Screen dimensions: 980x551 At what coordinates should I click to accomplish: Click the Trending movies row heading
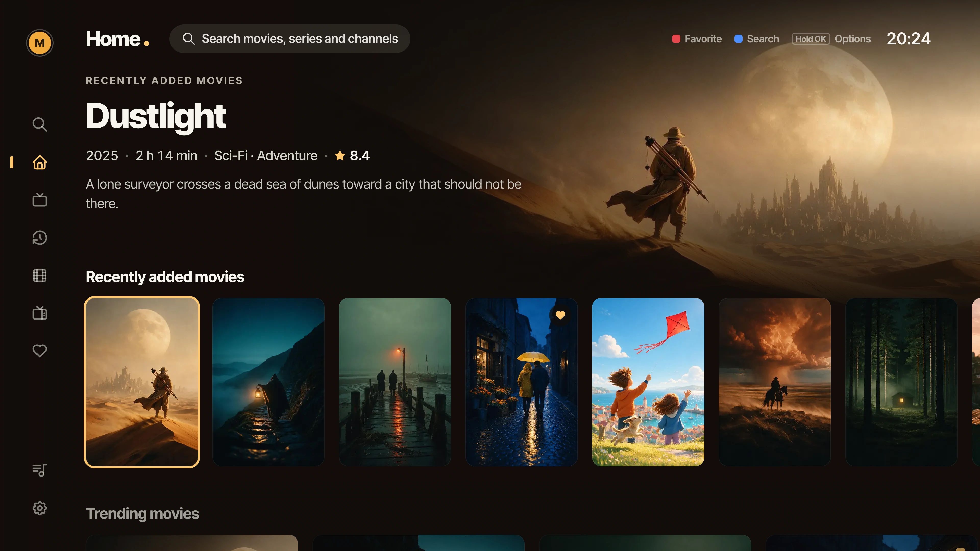142,514
